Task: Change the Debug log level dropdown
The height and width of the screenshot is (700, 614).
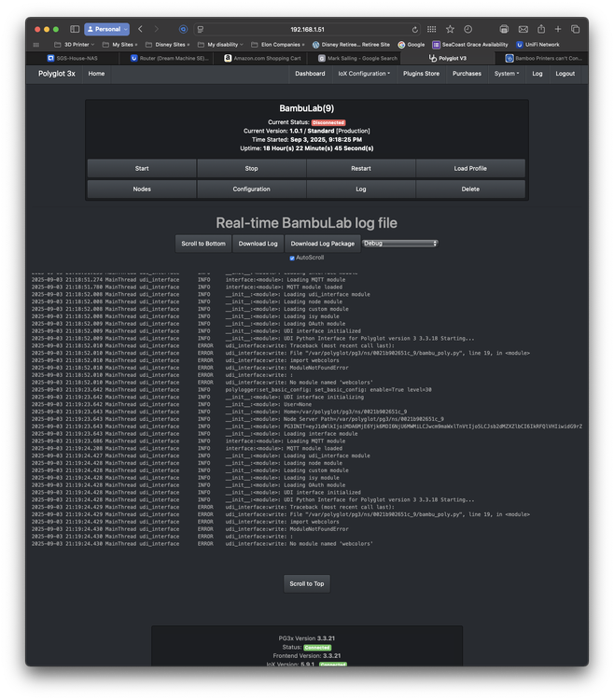Action: click(399, 244)
